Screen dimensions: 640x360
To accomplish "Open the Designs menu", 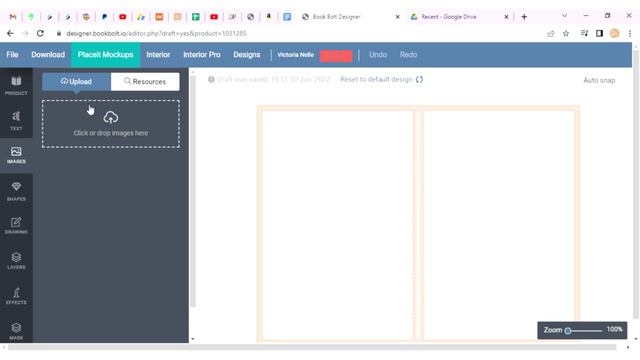I will tap(247, 55).
